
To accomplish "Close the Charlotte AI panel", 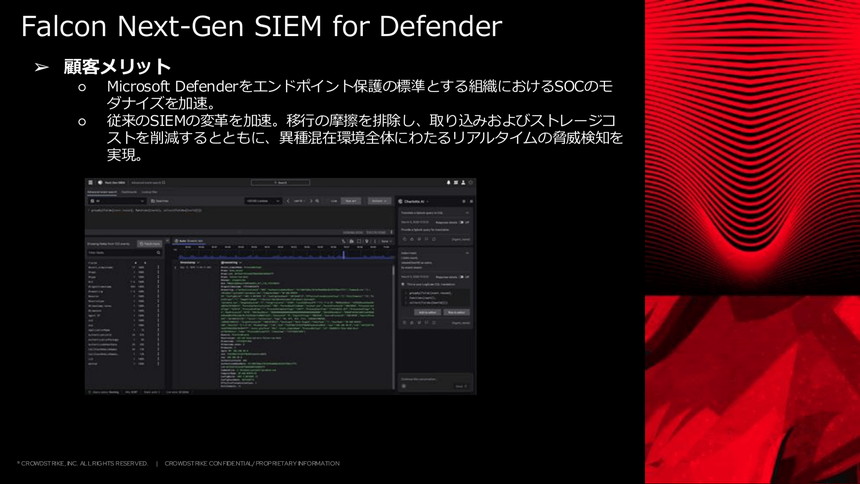I will tap(471, 201).
